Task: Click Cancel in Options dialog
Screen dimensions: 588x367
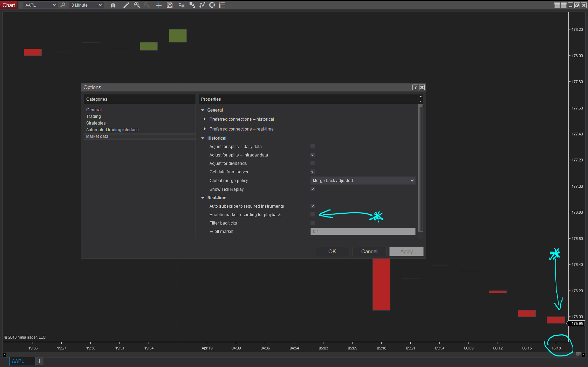Action: 369,252
